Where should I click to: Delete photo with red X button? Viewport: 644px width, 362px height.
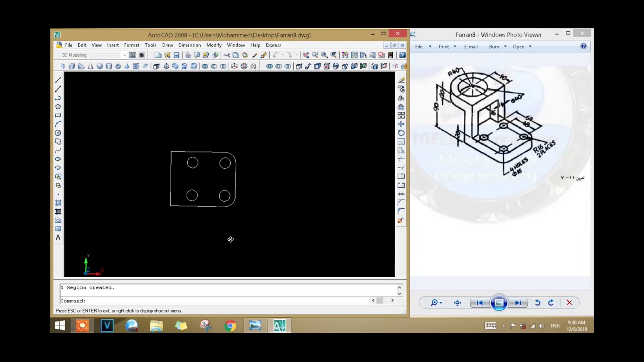[569, 303]
